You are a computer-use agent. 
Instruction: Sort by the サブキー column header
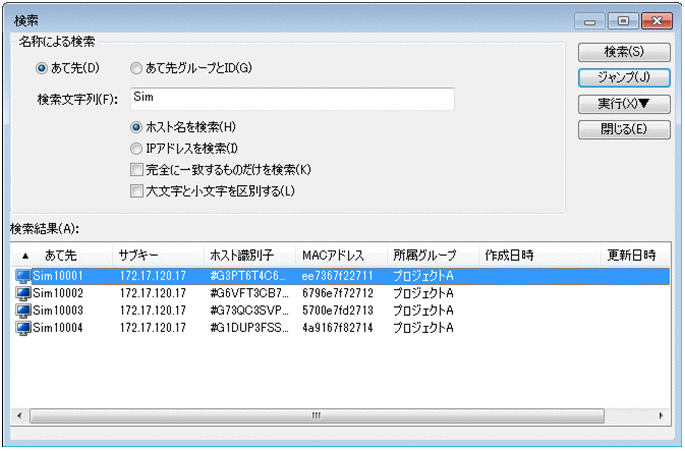158,255
